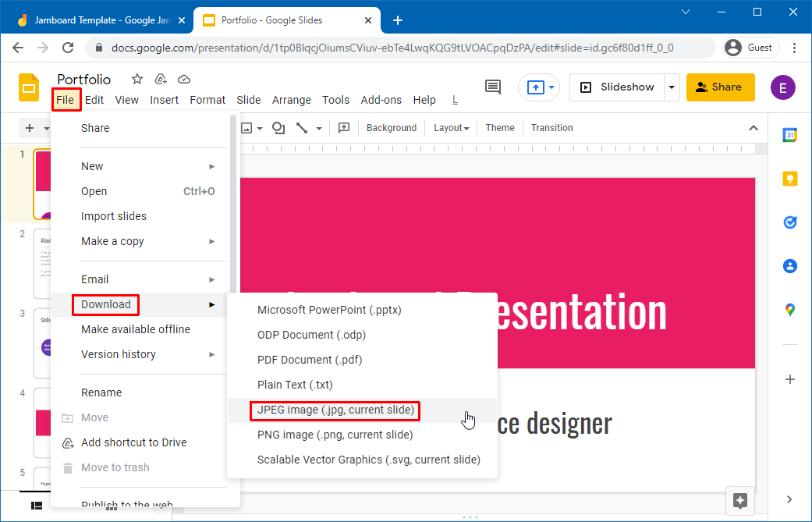Switch to filmstrip view icon
The width and height of the screenshot is (812, 522).
click(x=37, y=506)
